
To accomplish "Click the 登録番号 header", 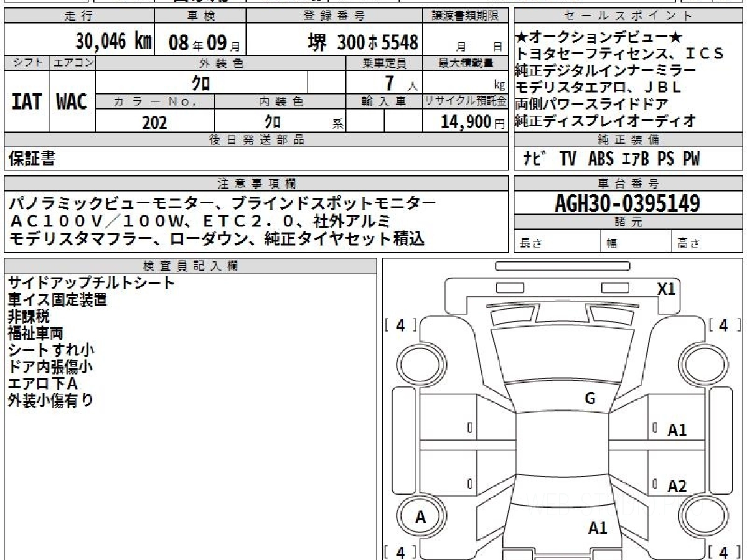I will pos(335,16).
